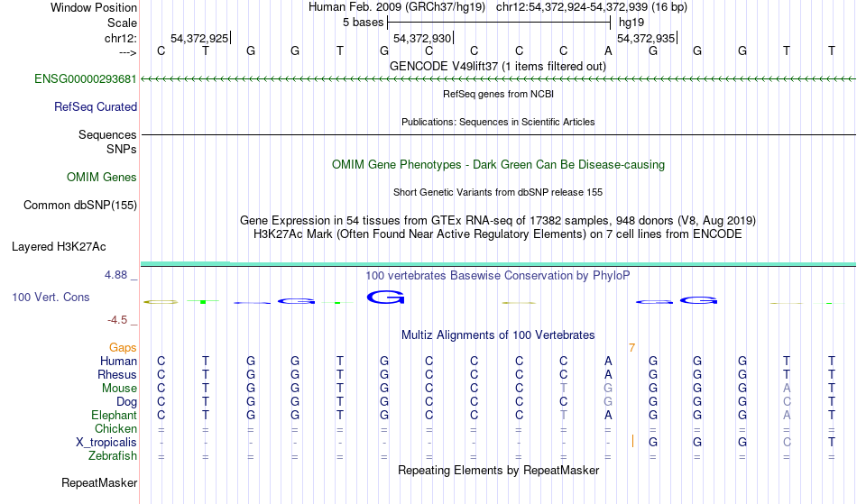Click coordinate label 54,372,930
The height and width of the screenshot is (504, 857).
pos(422,38)
